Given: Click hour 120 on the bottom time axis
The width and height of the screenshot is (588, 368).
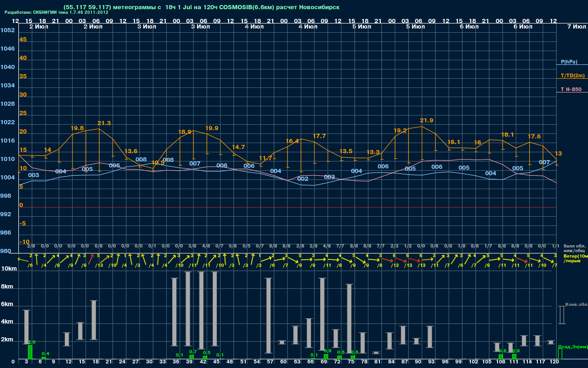Looking at the screenshot, I should (x=554, y=362).
